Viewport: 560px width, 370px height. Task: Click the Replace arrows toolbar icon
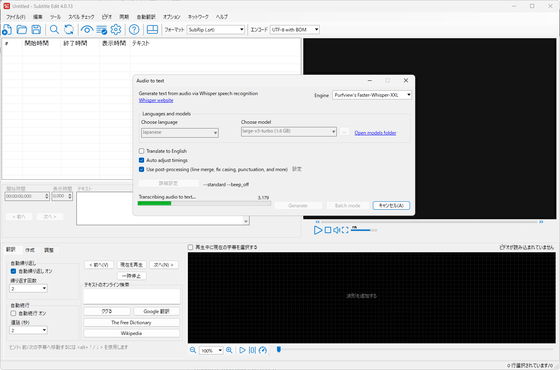[x=69, y=30]
